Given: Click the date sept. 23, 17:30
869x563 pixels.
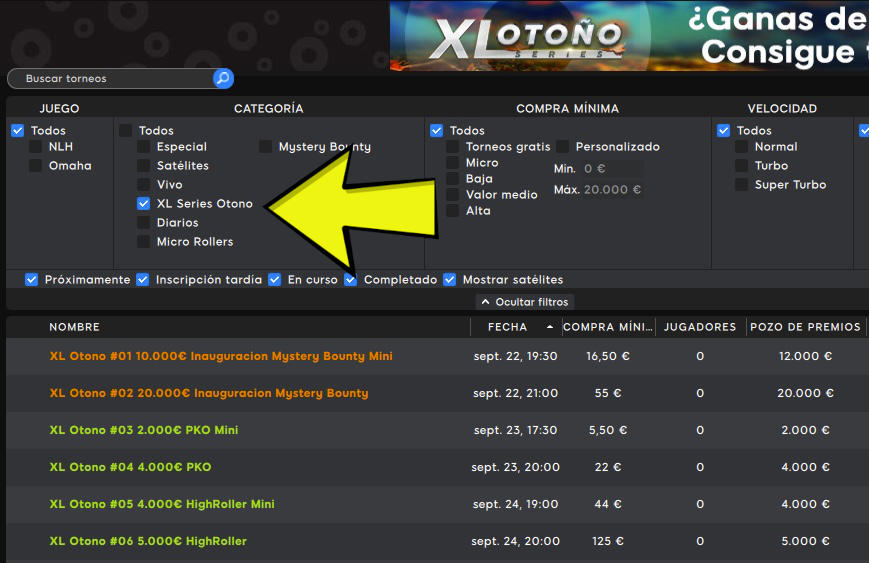Looking at the screenshot, I should point(515,430).
